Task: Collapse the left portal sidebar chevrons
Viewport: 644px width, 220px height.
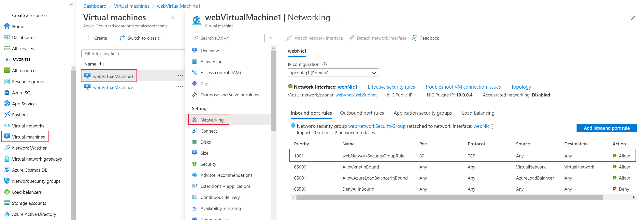Action: point(71,5)
